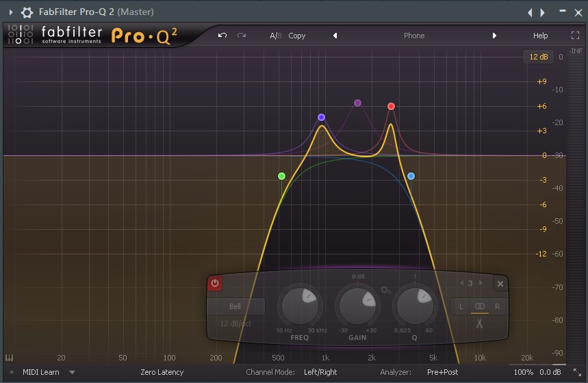Click the Q knob
Screen dimensions: 588x383
click(x=415, y=306)
